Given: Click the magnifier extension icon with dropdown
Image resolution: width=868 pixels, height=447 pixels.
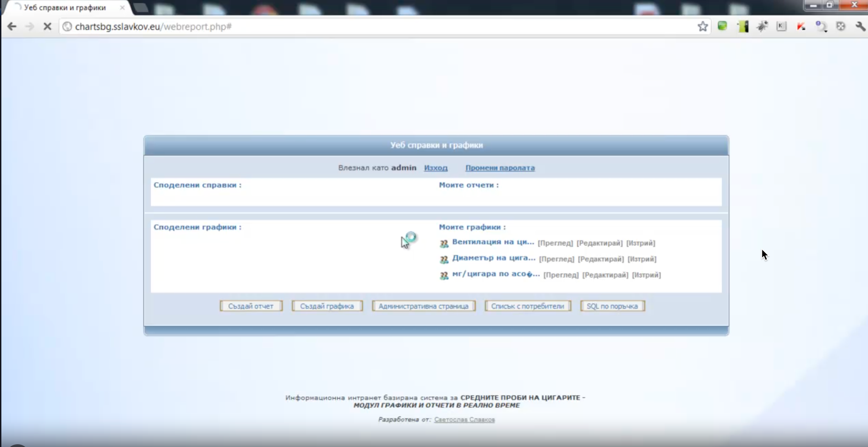Looking at the screenshot, I should [821, 27].
